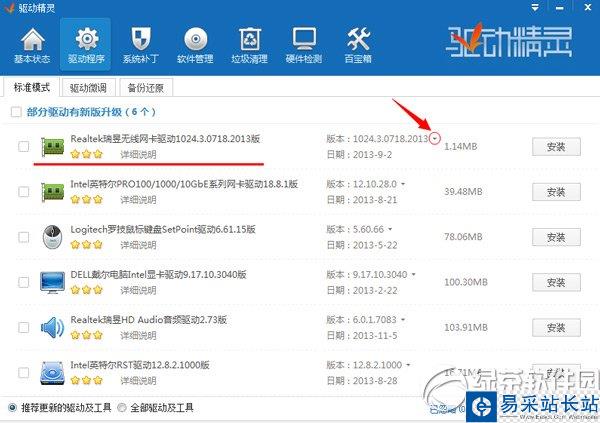This screenshot has width=600, height=423.
Task: Select the 推荐更新的驱动及工具 radio button
Action: click(13, 408)
